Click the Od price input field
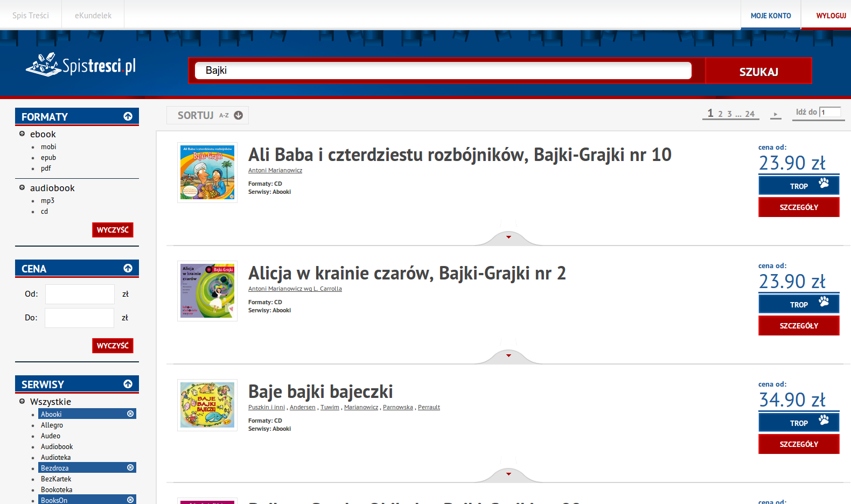 click(80, 294)
